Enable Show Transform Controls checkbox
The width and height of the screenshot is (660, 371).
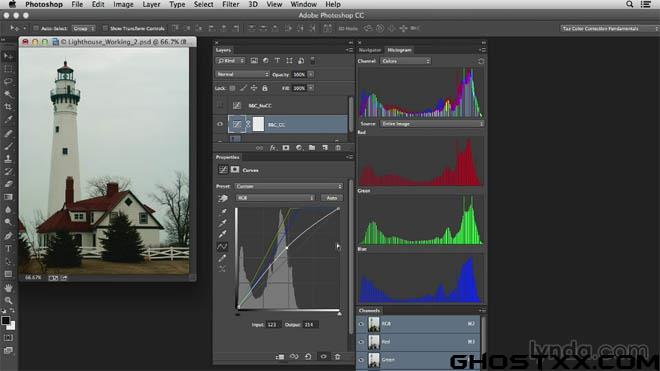click(105, 28)
